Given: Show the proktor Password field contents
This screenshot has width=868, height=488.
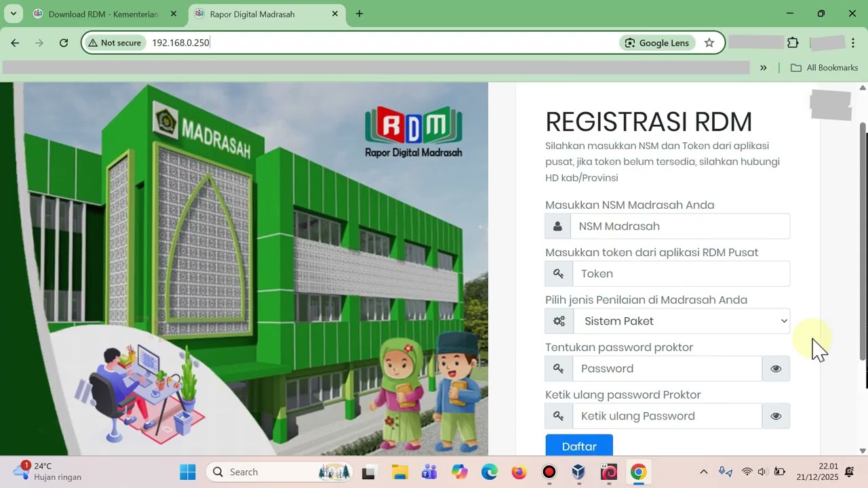Looking at the screenshot, I should 776,369.
